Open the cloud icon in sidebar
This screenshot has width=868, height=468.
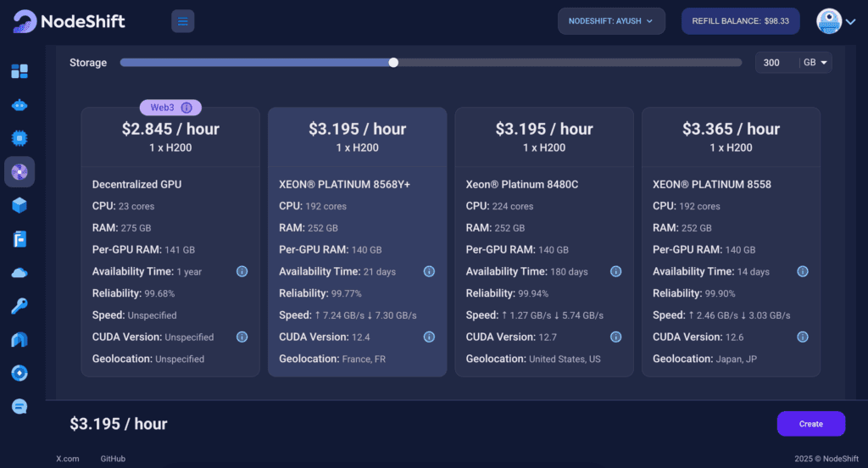pos(19,272)
